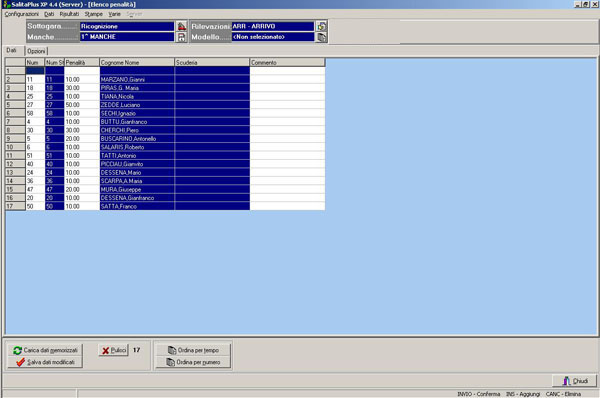
Task: Select the name cell DESSENA,Gianfranco
Action: [137, 198]
